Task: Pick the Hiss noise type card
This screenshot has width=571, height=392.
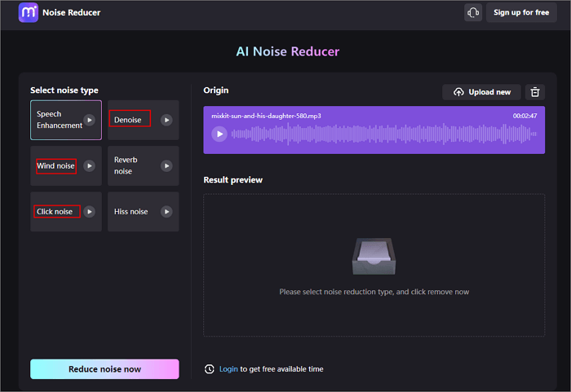Action: coord(131,212)
